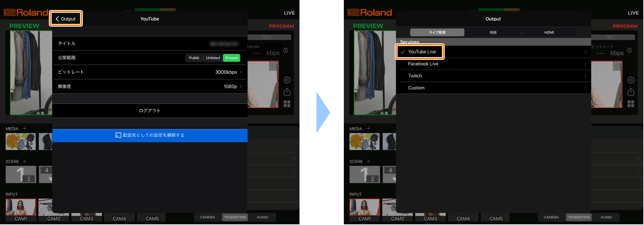Expand Custom row chevron
Screen dimensions: 644x225
585,88
